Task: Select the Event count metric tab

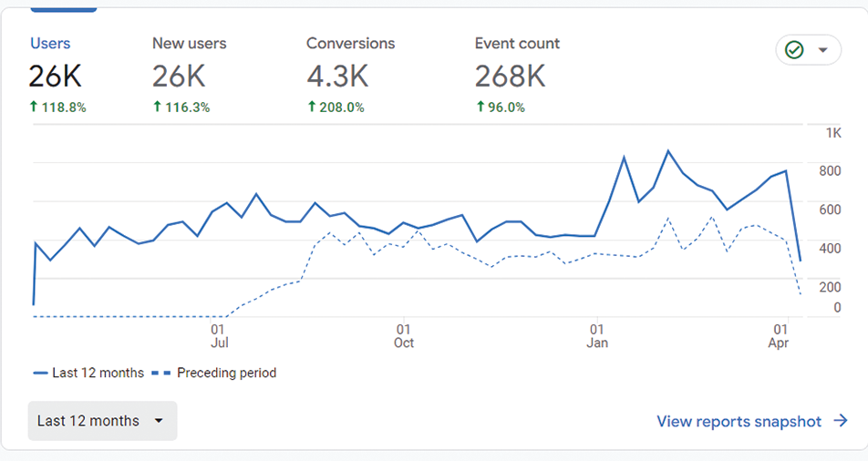Action: click(x=517, y=44)
